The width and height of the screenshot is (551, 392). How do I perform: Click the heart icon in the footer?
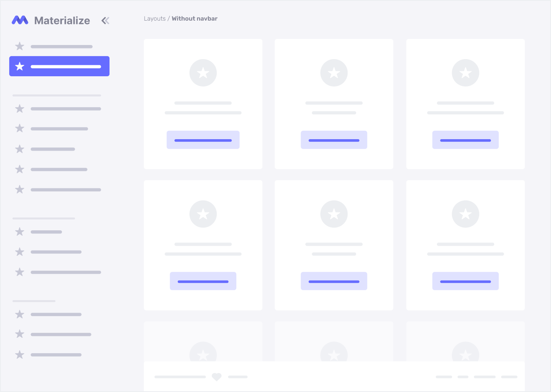217,377
